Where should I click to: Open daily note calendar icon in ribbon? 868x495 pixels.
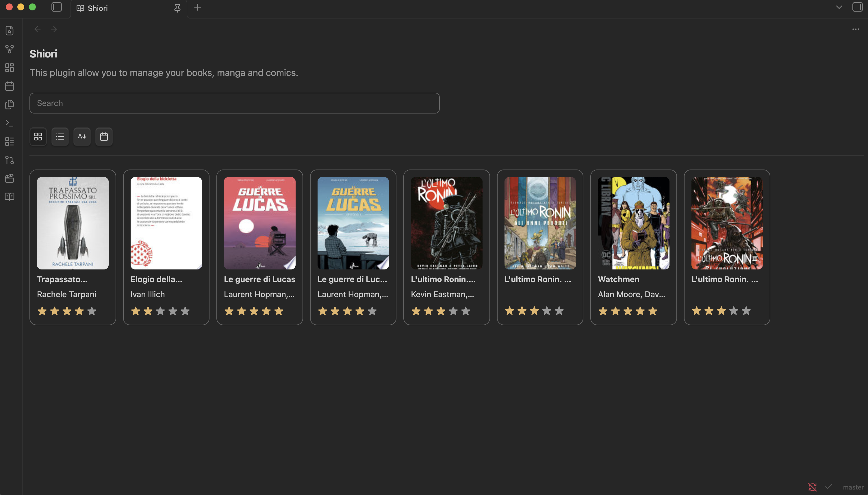tap(10, 86)
